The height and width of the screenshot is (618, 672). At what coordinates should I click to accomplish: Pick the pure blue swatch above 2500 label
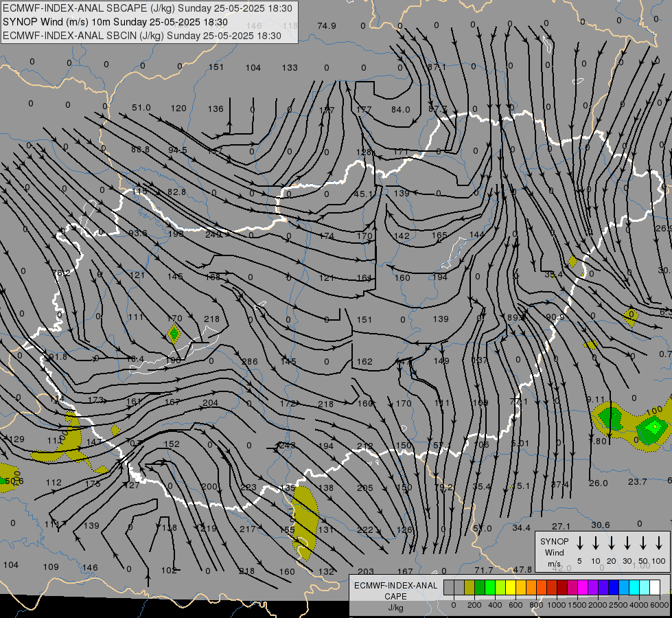(613, 588)
